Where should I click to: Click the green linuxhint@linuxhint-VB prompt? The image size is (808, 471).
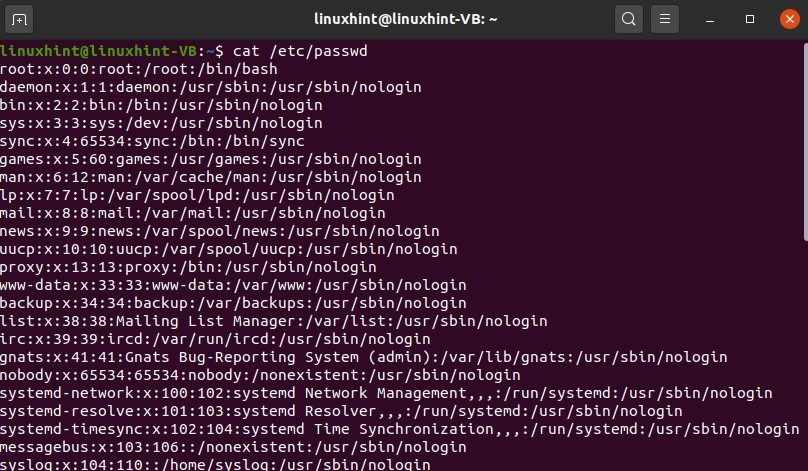coord(100,51)
